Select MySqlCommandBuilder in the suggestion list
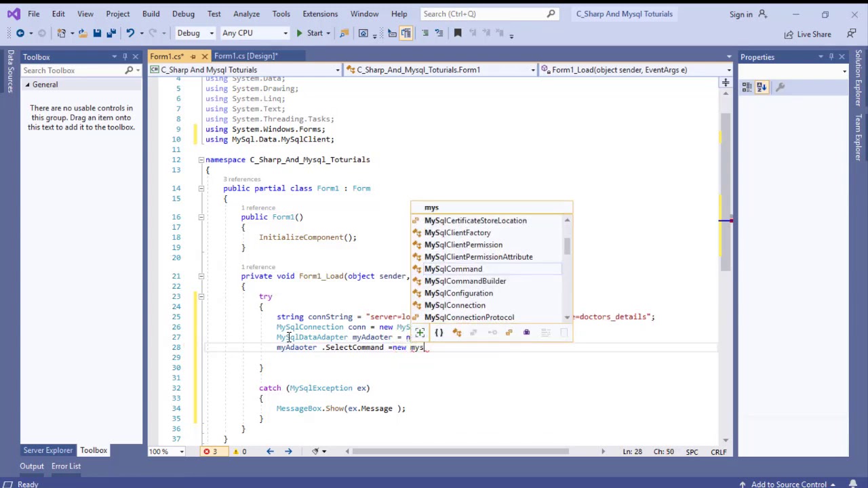This screenshot has width=868, height=488. 486,281
